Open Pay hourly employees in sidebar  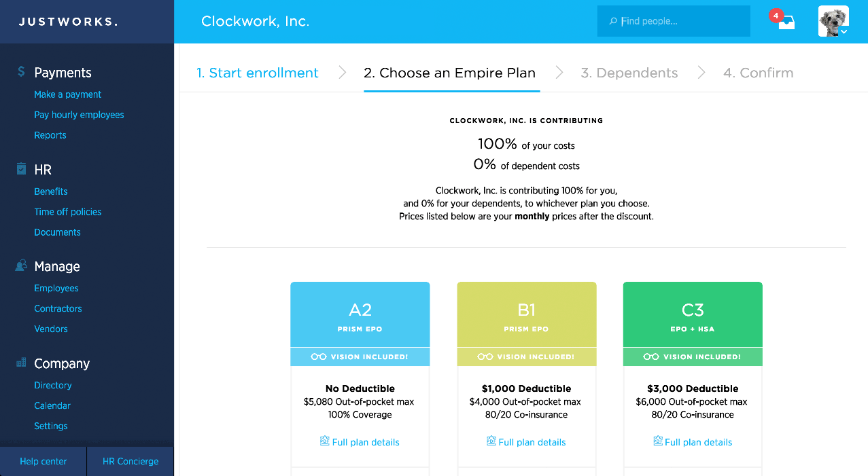pos(80,115)
